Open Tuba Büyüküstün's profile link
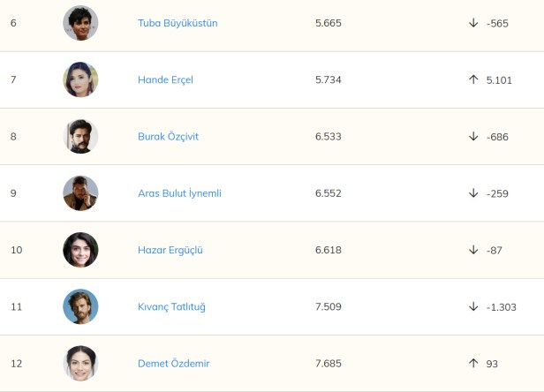The width and height of the screenshot is (544, 392). 178,23
